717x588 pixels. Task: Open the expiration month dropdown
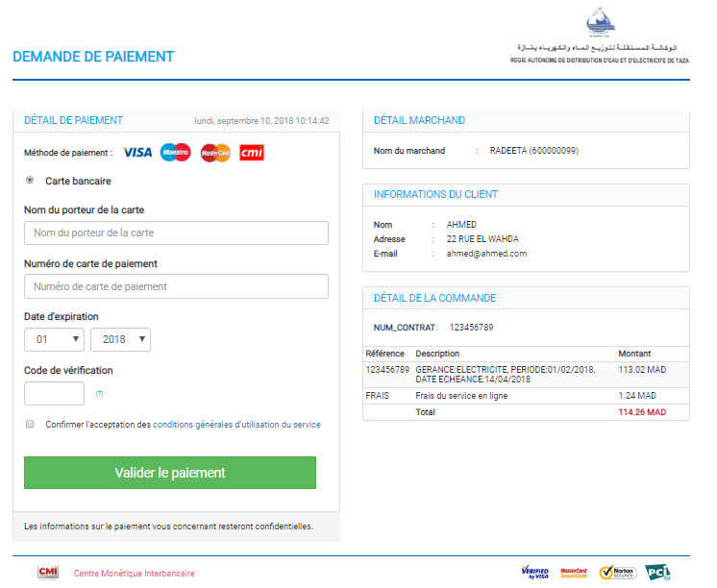pos(54,339)
